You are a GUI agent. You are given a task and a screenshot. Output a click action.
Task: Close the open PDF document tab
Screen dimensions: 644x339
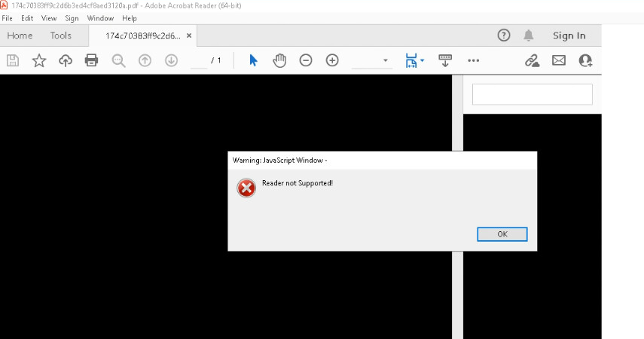189,35
